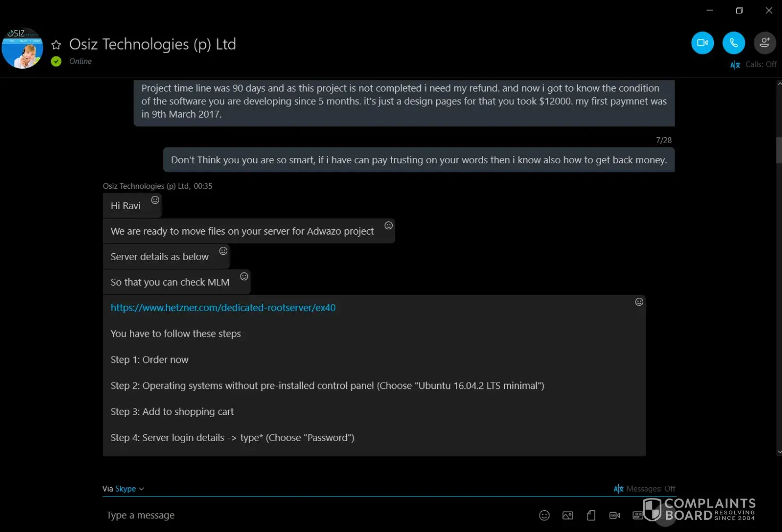This screenshot has width=782, height=532.
Task: Click the contact name "Osiz Technologies (p) Ltd" in the header
Action: click(x=153, y=44)
